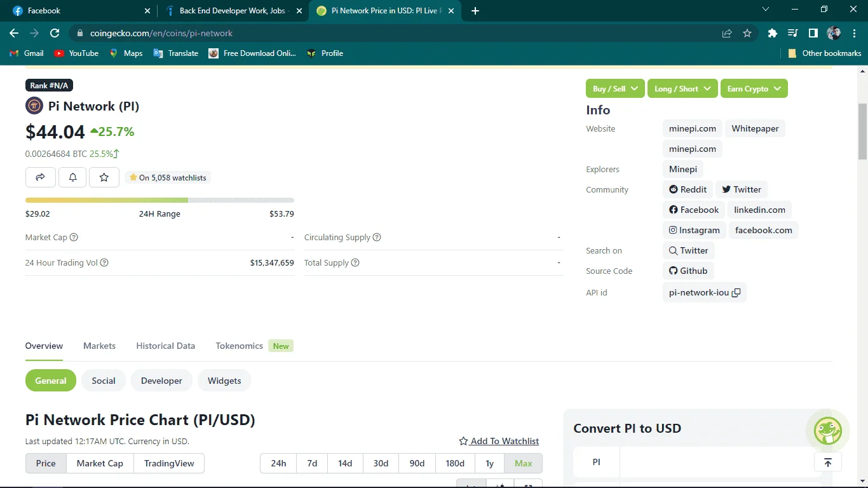This screenshot has width=868, height=488.
Task: Click the scroll-to-top arrow button
Action: click(828, 462)
